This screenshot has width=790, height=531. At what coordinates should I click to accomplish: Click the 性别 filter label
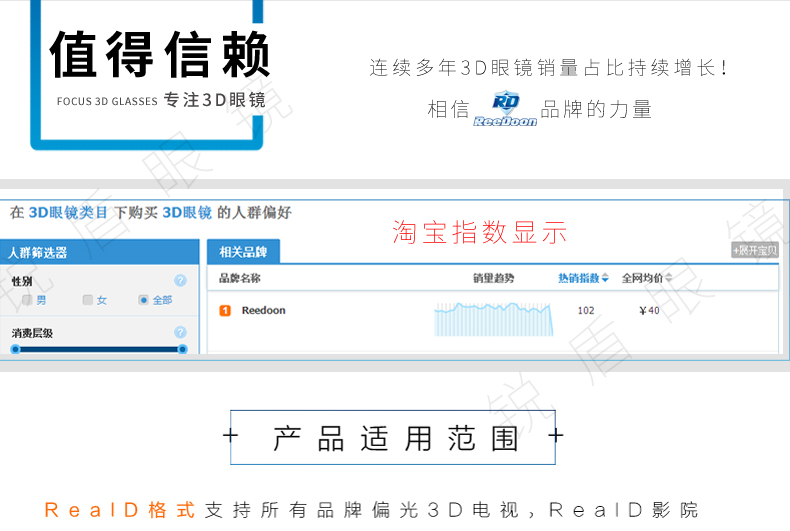22,281
